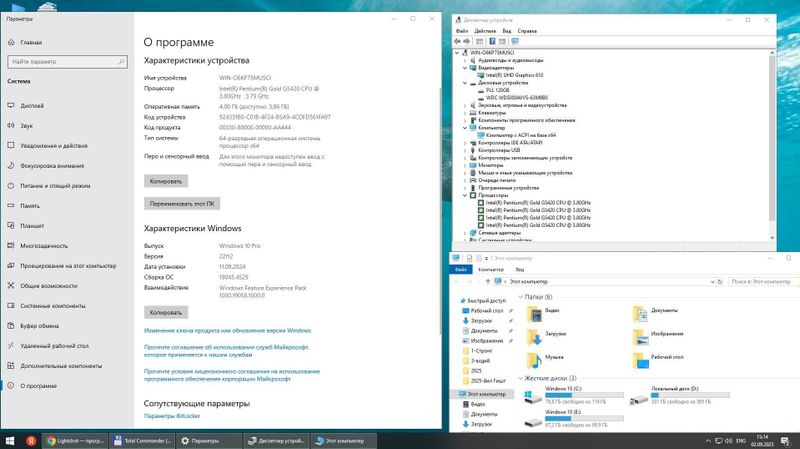Click the Найти параметр search box
The height and width of the screenshot is (449, 800).
67,62
